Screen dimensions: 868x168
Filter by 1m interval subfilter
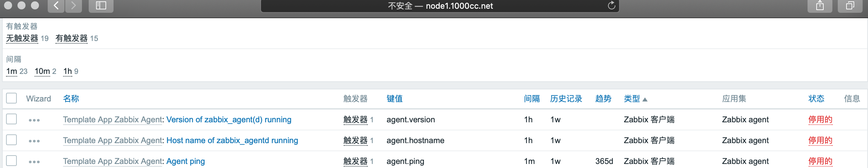tap(11, 72)
